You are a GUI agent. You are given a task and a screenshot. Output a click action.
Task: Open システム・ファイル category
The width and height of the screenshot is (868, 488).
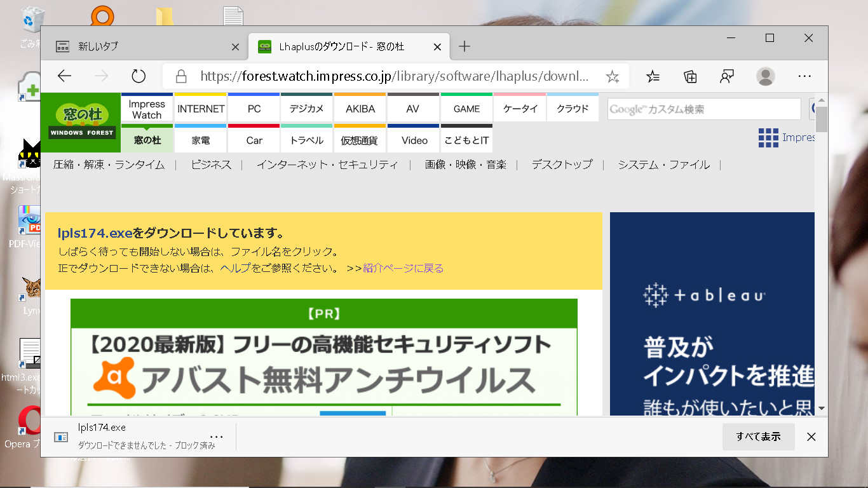click(664, 165)
